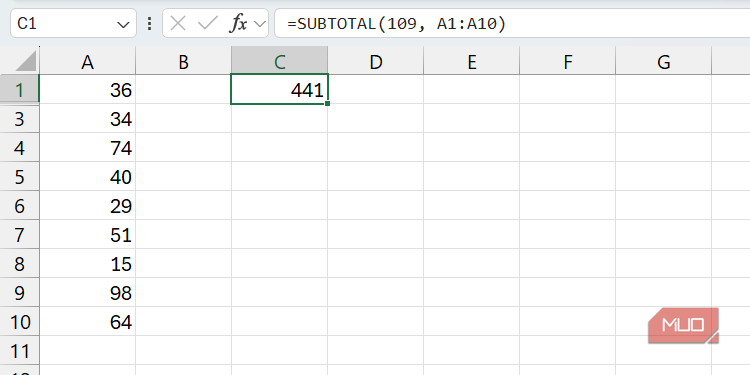The image size is (750, 375).
Task: Select row 6 header
Action: pos(19,206)
